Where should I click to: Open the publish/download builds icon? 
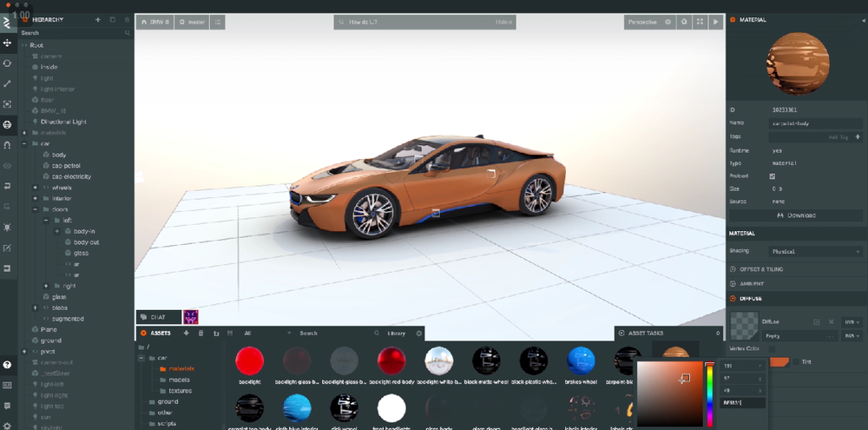coord(7,268)
